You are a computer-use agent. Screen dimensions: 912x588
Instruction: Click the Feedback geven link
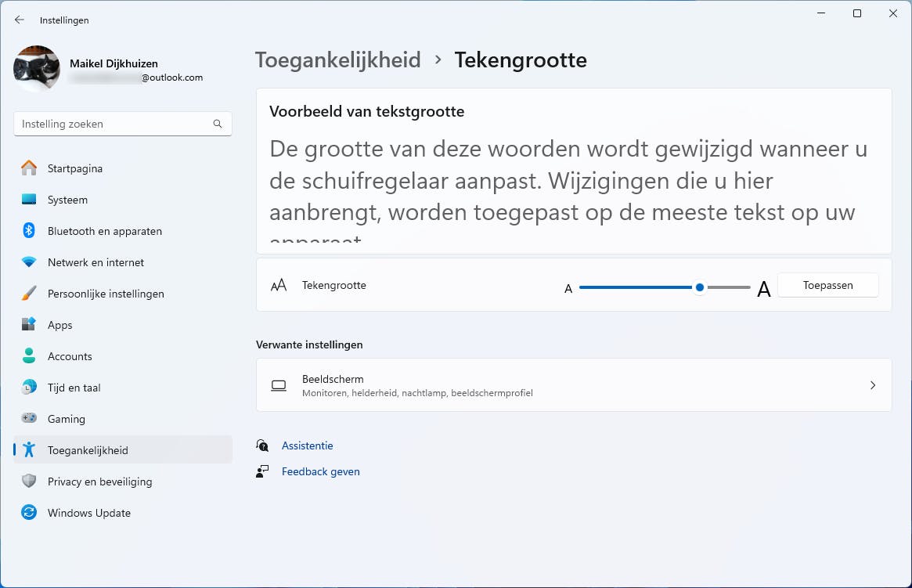(x=320, y=471)
